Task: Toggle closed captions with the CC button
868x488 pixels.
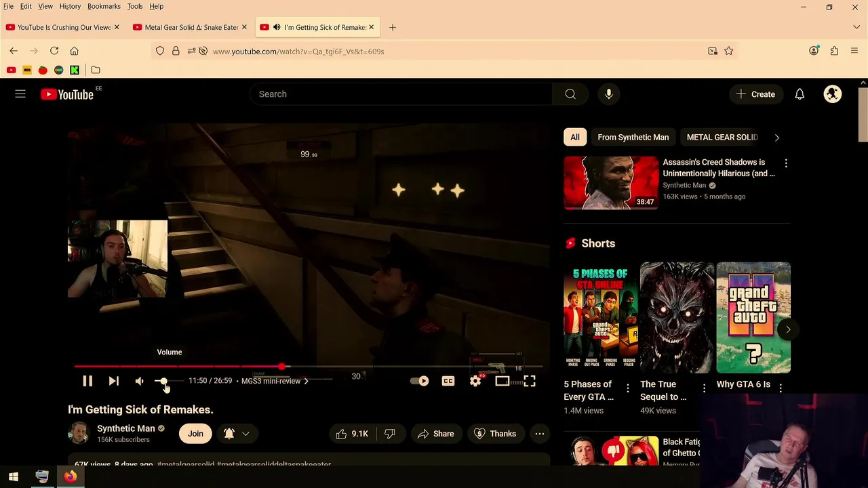Action: click(448, 381)
